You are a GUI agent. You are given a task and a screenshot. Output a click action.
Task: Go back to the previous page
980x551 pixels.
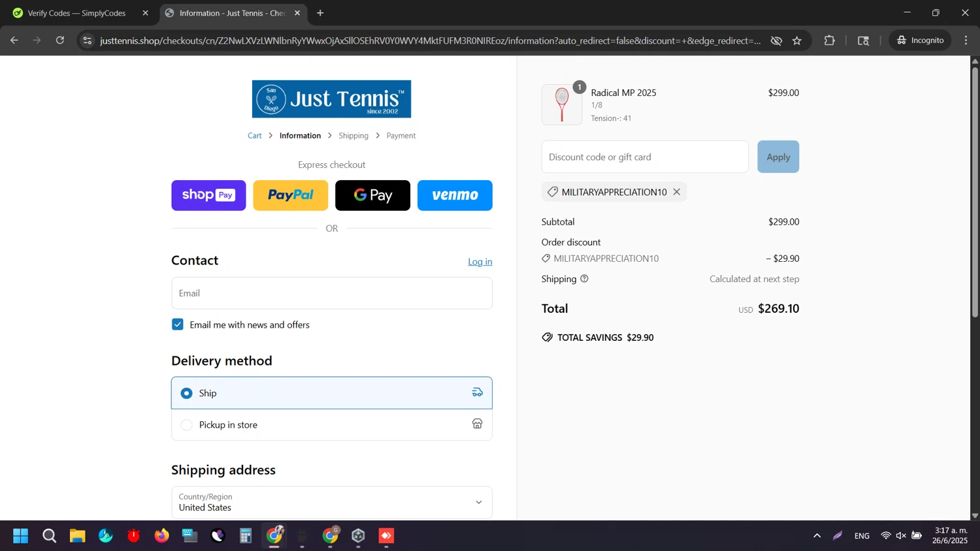[14, 40]
